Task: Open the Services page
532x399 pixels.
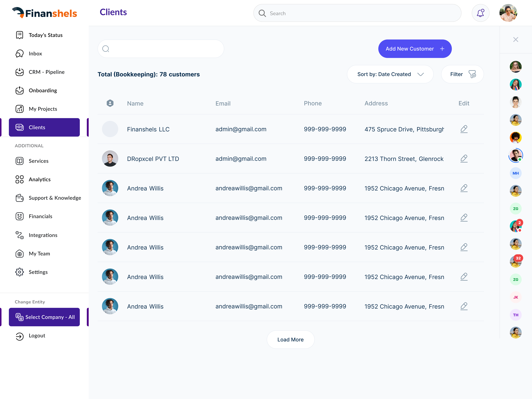Action: pyautogui.click(x=44, y=161)
